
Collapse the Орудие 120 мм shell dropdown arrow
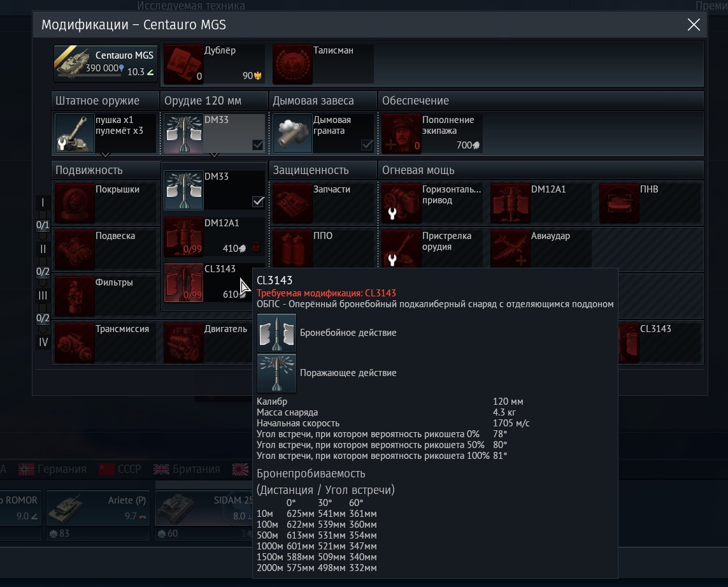tap(214, 154)
